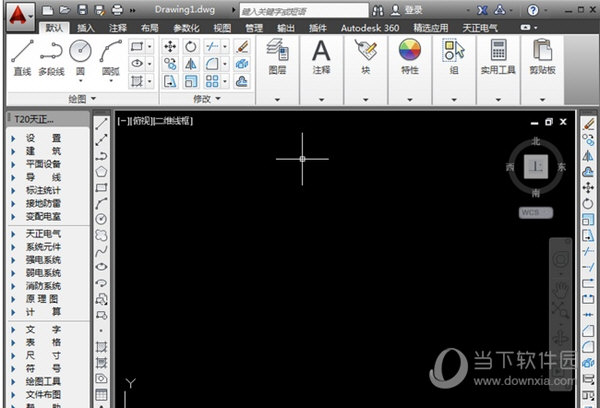Image resolution: width=600 pixels, height=408 pixels.
Task: Toggle the WCS coordinate system button
Action: [536, 212]
